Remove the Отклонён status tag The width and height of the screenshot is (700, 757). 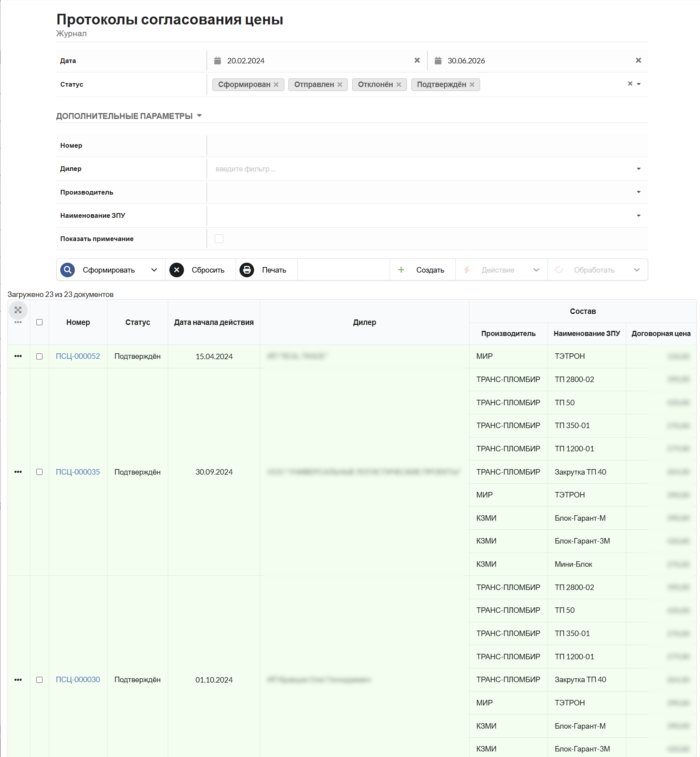point(399,85)
